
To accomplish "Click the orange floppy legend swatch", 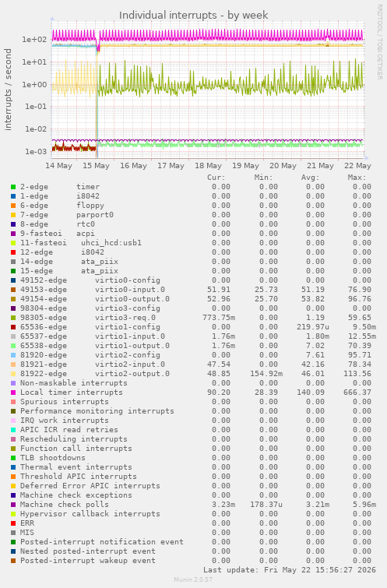I will point(13,206).
